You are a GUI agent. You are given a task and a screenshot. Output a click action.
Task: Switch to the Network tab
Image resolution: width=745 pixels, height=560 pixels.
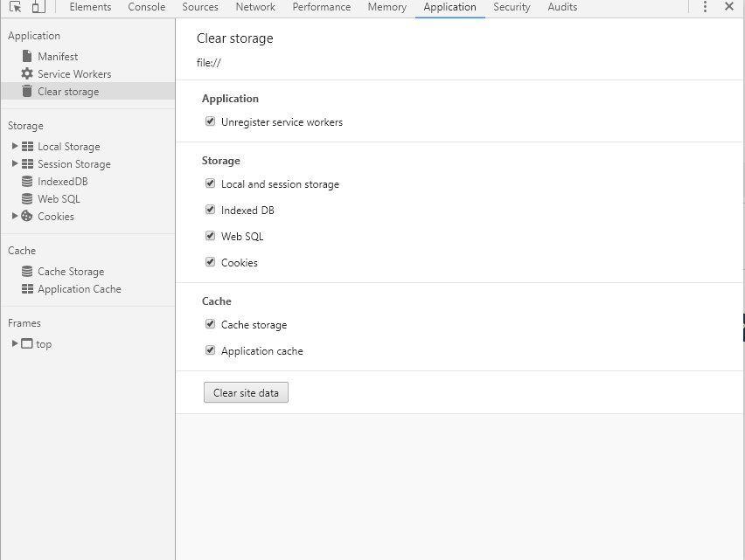tap(255, 7)
